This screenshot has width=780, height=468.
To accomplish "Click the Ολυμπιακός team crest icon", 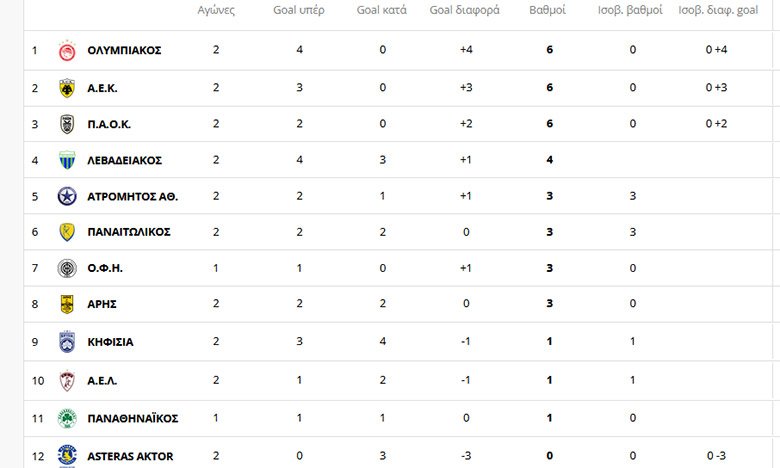I will pos(67,50).
